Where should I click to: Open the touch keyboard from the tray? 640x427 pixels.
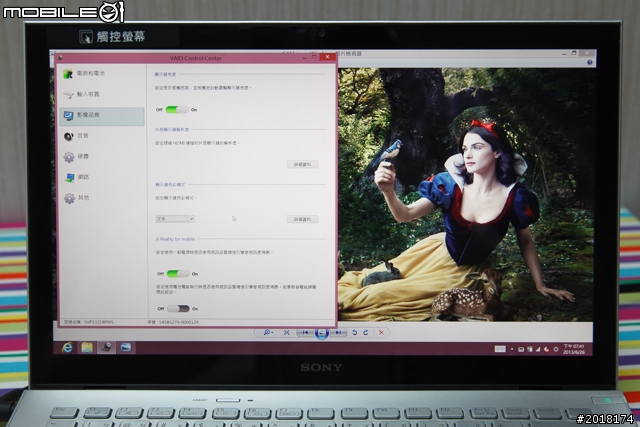[500, 349]
